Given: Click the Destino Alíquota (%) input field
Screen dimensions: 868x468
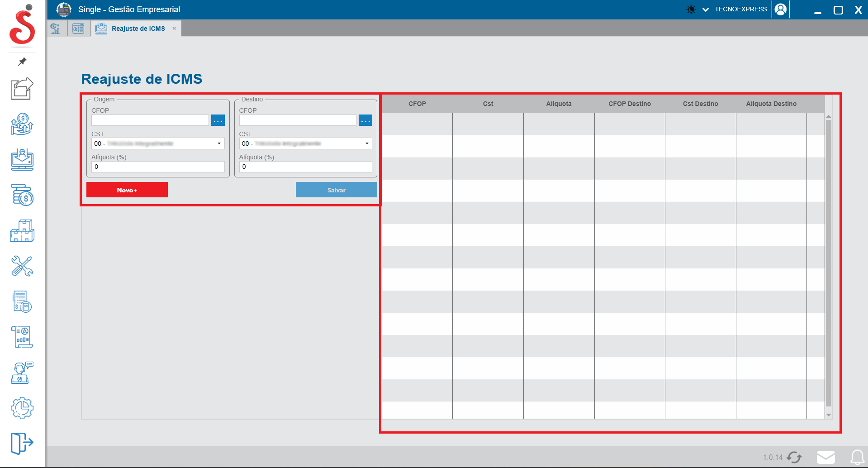Looking at the screenshot, I should pyautogui.click(x=305, y=167).
